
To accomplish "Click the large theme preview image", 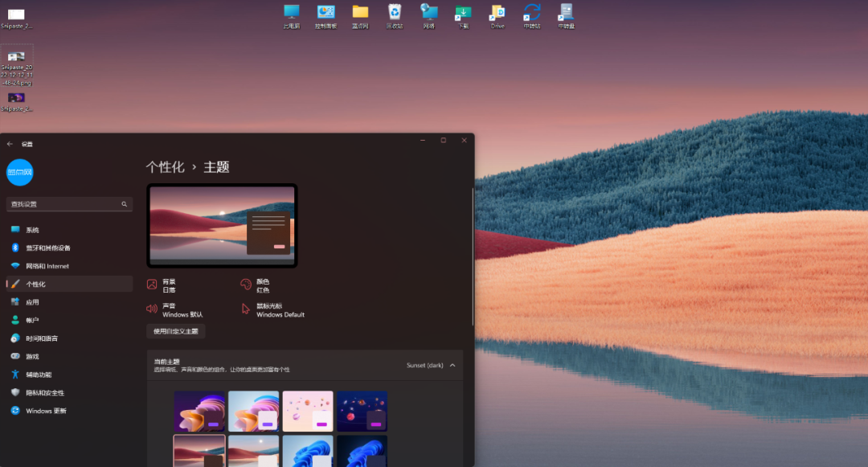I will (222, 226).
